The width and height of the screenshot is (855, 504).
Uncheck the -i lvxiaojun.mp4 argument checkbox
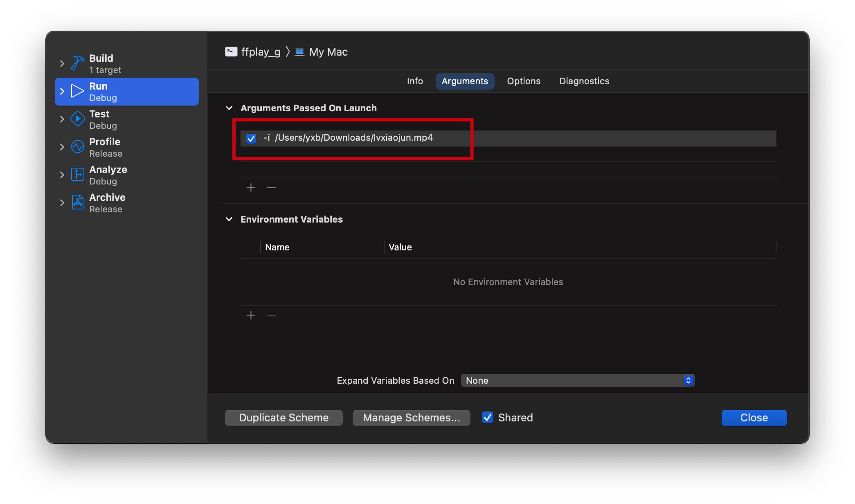point(251,138)
